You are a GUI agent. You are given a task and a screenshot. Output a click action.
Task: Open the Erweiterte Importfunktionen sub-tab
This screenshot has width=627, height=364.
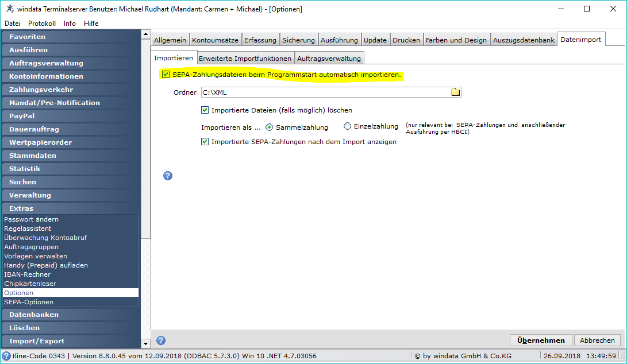[x=245, y=59]
